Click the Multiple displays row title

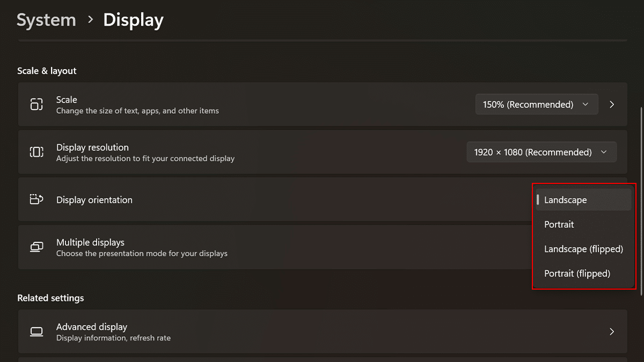[x=90, y=242]
